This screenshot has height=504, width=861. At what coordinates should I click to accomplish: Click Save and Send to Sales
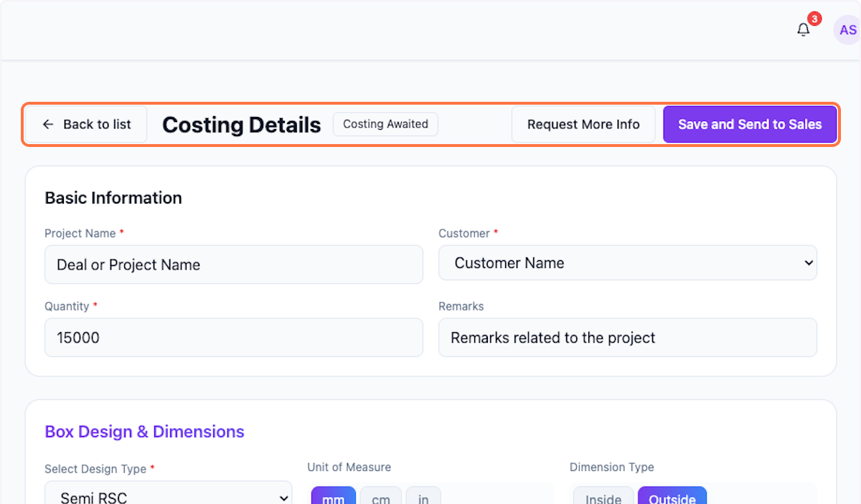click(x=749, y=125)
